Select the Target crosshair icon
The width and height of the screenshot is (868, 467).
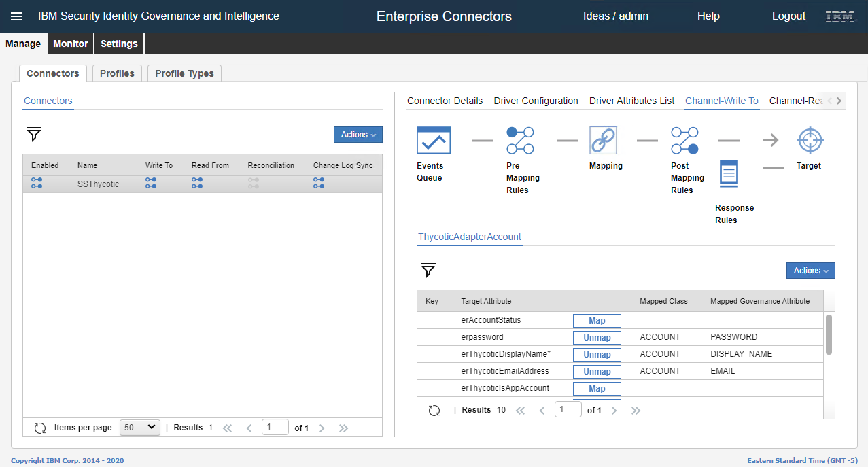click(810, 141)
